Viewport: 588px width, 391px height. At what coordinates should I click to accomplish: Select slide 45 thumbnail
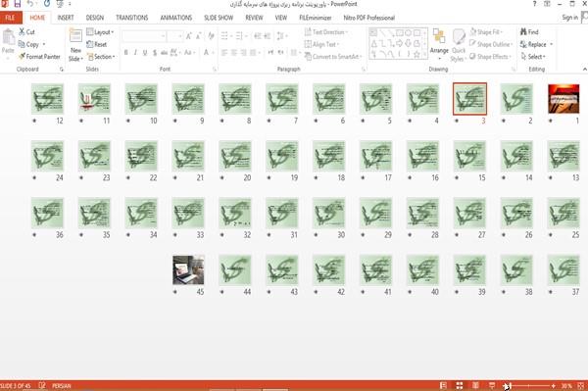click(x=188, y=269)
